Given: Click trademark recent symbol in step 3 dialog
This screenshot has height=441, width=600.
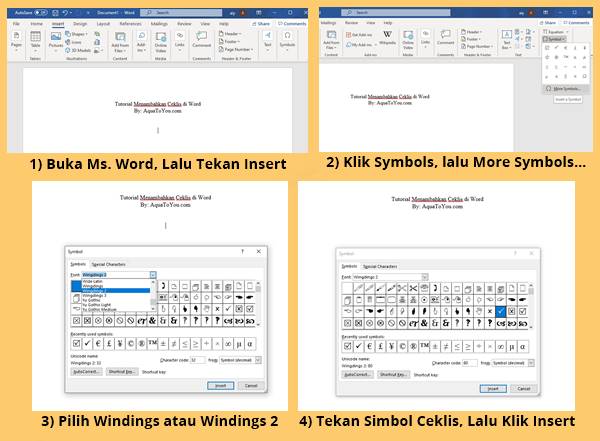Looking at the screenshot, I should (x=152, y=343).
